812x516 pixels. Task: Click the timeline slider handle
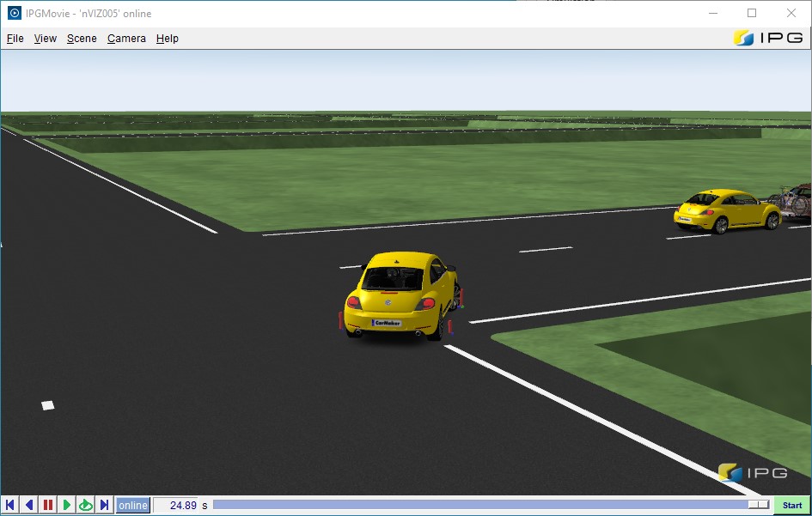[x=759, y=505]
